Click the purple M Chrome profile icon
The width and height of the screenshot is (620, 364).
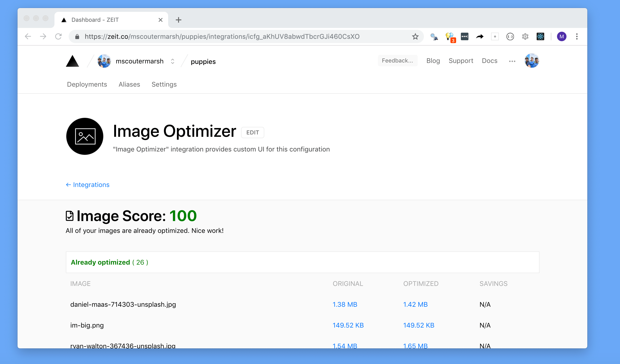(x=562, y=37)
